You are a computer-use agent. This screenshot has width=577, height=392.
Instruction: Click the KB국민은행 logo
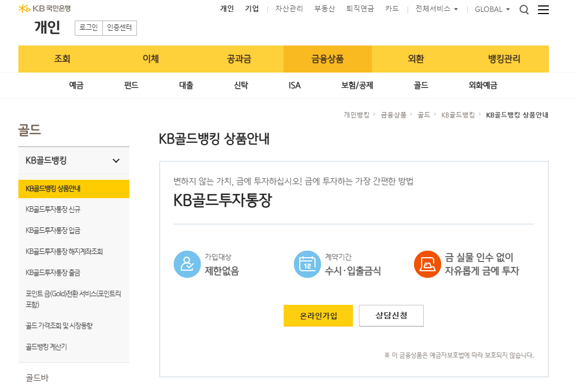[x=44, y=8]
